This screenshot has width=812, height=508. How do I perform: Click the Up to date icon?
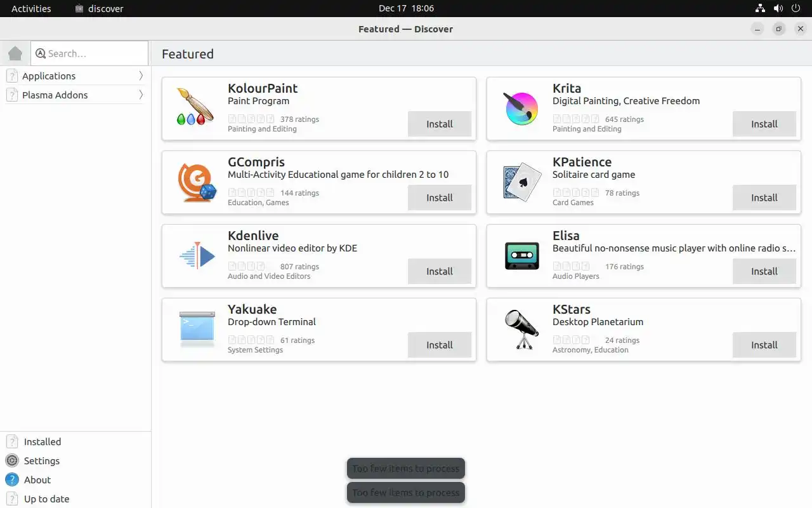12,498
